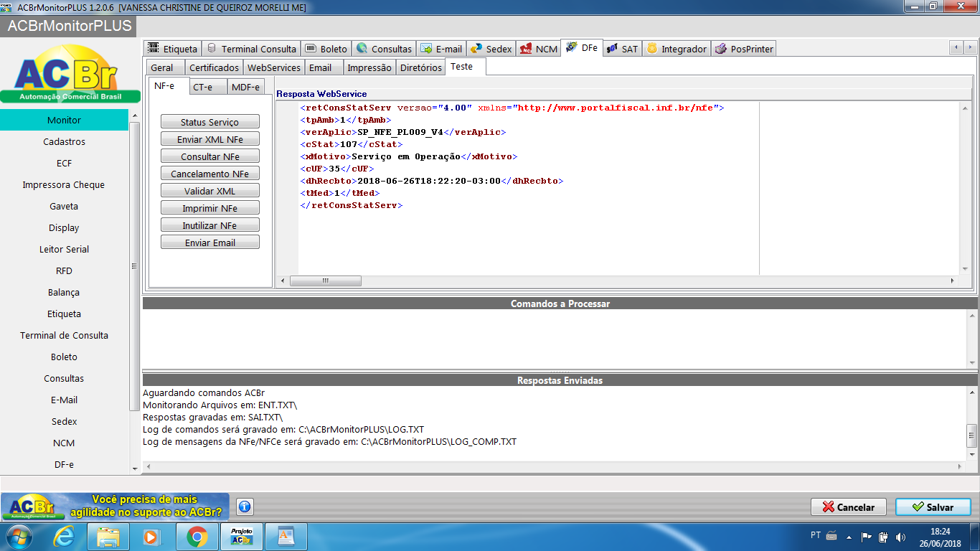
Task: Click the cStat 107 line in the response
Action: 352,144
